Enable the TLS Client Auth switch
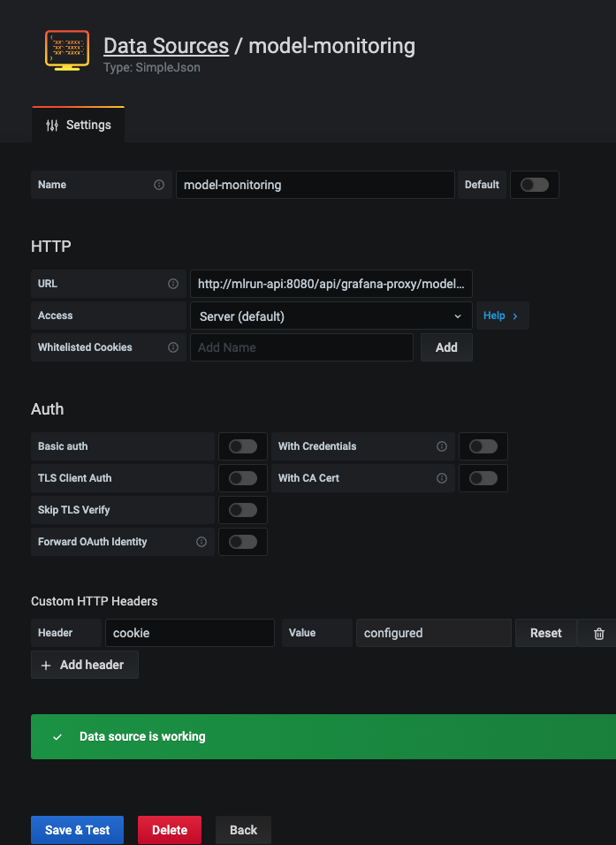The width and height of the screenshot is (616, 845). click(x=243, y=478)
